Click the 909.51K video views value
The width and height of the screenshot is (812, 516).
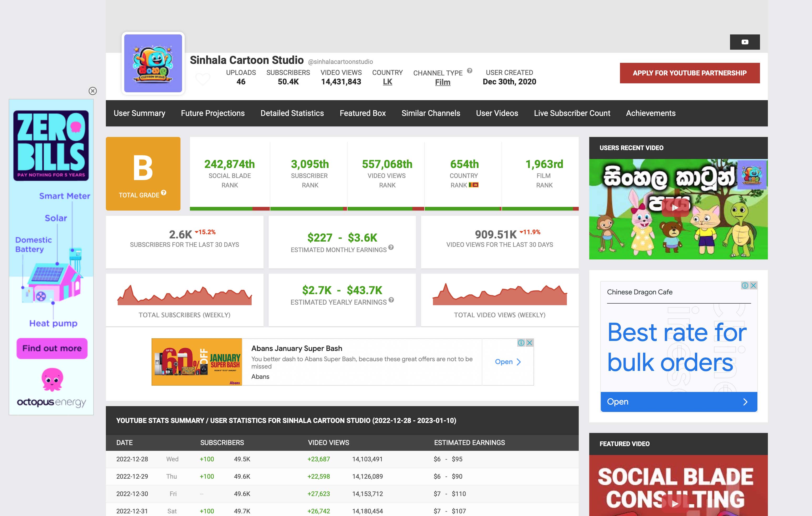(x=496, y=234)
